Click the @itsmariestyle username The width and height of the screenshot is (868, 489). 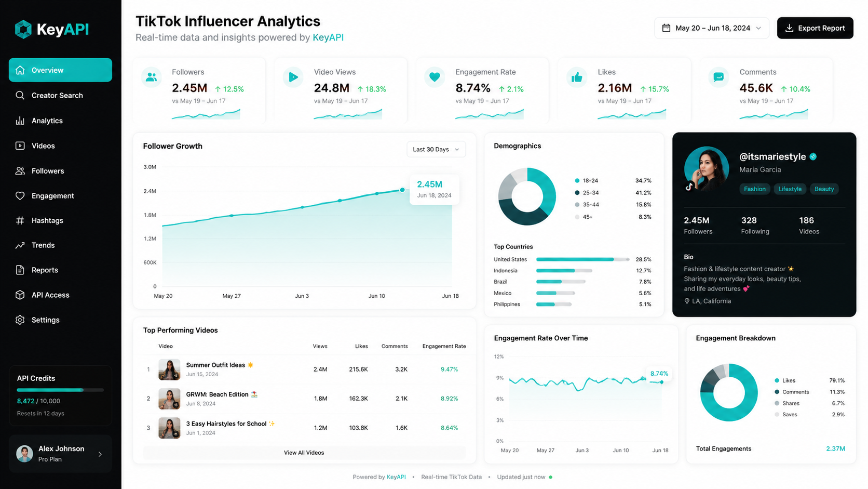click(772, 156)
